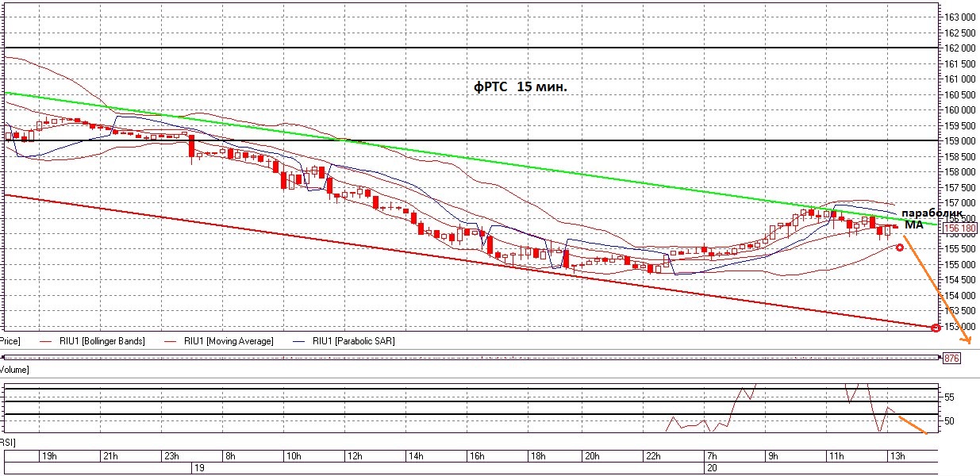Click the 154 500 price axis label

[960, 280]
